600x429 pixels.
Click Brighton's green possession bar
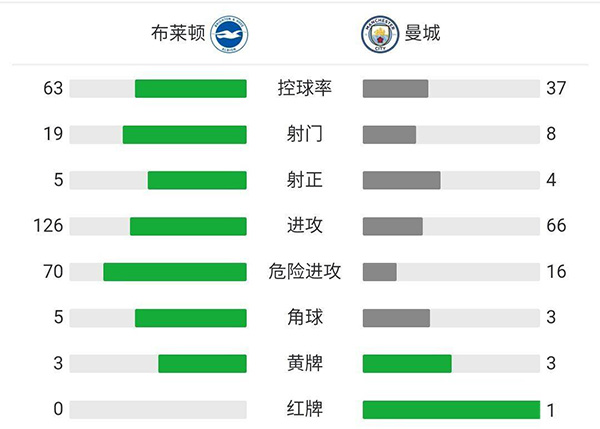[x=190, y=88]
